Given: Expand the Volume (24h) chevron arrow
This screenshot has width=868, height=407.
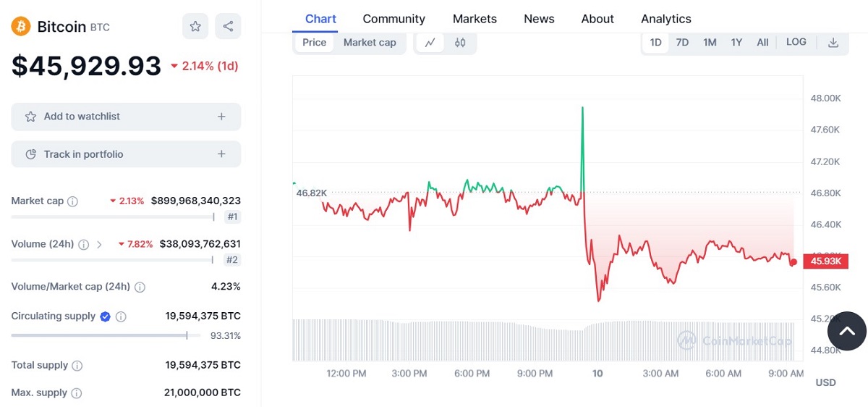Looking at the screenshot, I should [99, 245].
